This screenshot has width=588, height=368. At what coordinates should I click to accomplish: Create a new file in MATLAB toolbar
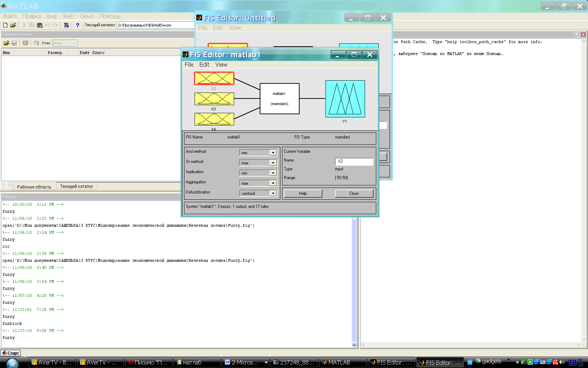5,25
